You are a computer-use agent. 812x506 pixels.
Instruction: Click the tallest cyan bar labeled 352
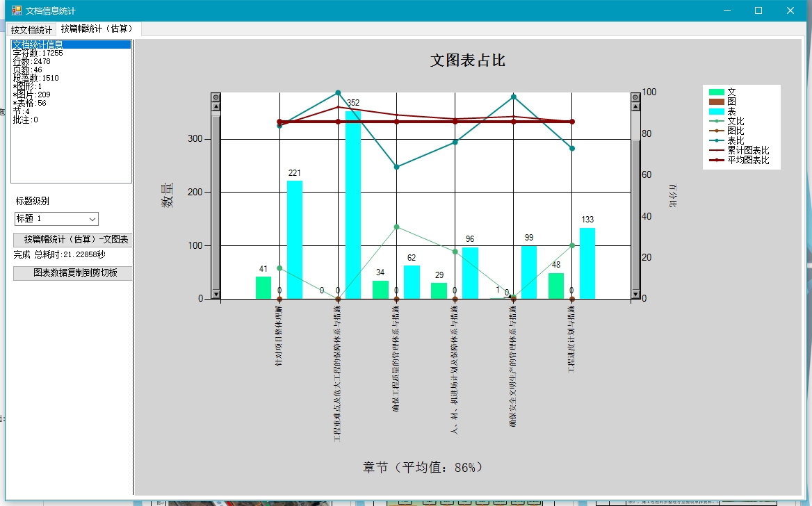tap(353, 209)
